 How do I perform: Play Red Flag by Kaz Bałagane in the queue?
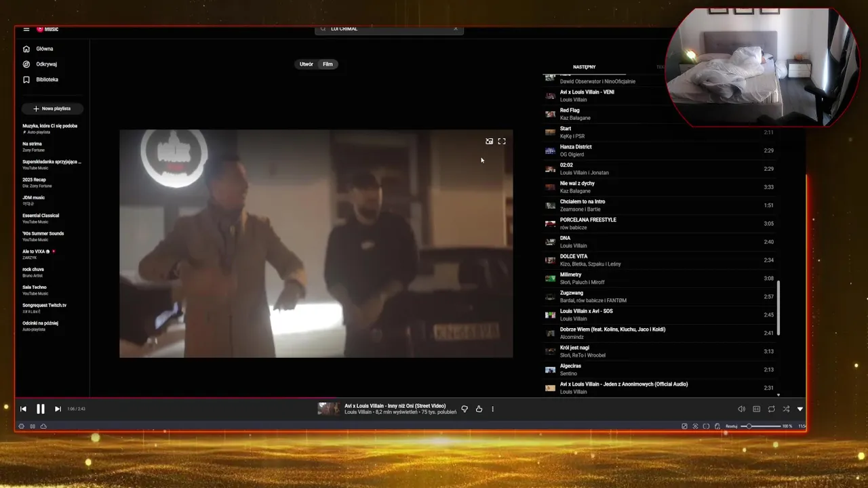tap(659, 114)
